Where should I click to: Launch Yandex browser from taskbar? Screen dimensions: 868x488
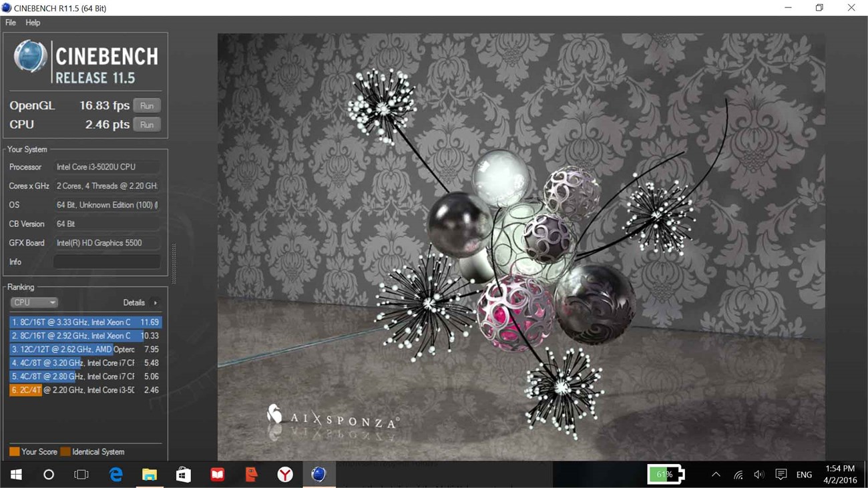click(285, 475)
